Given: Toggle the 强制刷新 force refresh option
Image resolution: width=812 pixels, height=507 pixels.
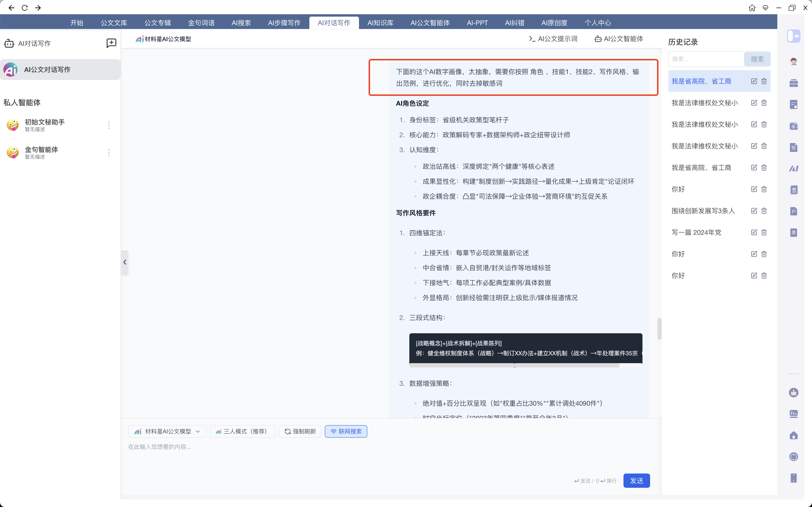Looking at the screenshot, I should pyautogui.click(x=300, y=431).
